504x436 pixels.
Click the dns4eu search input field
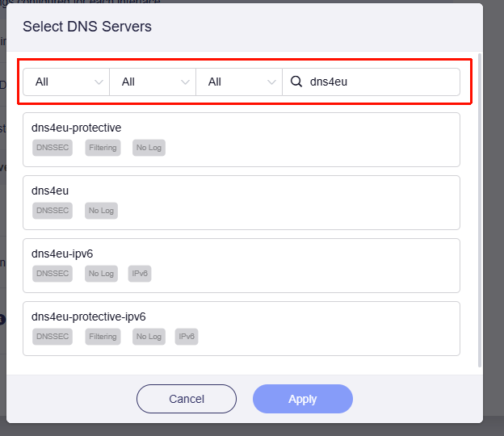pos(380,82)
